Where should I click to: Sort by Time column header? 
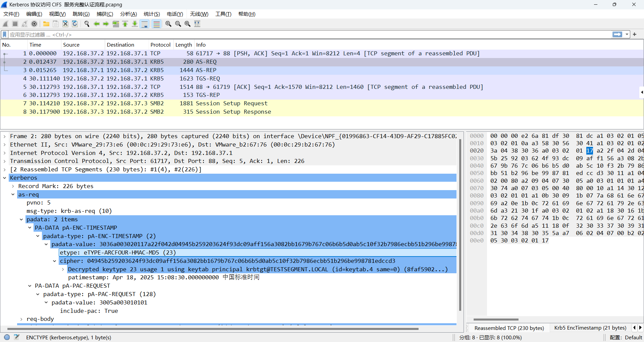pyautogui.click(x=44, y=45)
